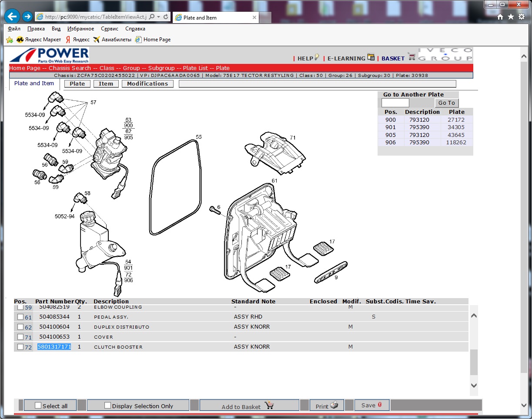Click Plate List in breadcrumb
The height and width of the screenshot is (419, 532).
click(x=196, y=68)
